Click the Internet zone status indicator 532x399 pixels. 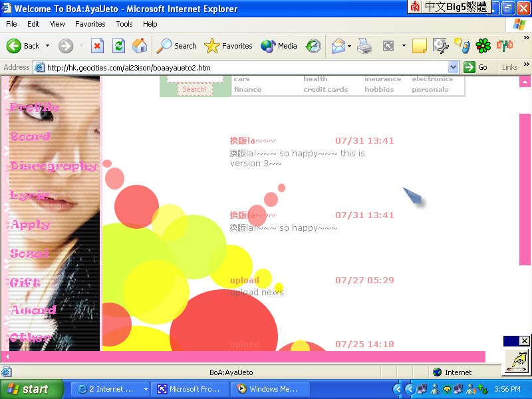(x=453, y=372)
